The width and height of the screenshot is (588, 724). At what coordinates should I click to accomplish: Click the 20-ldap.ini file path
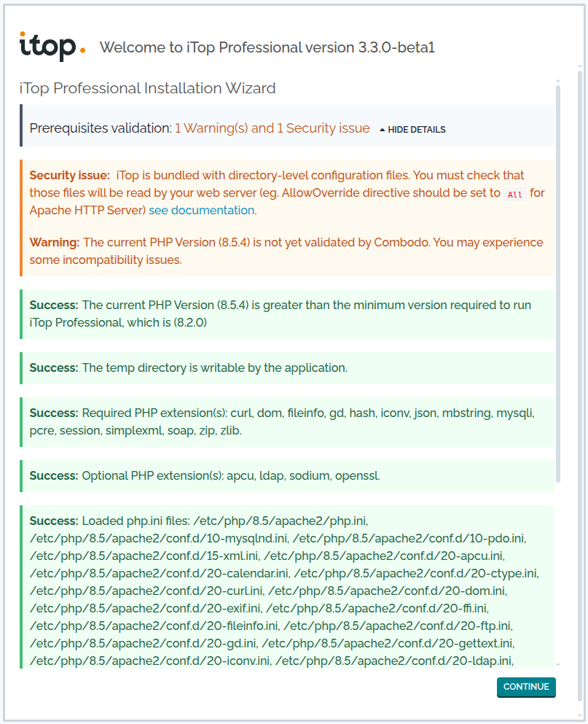coord(393,661)
